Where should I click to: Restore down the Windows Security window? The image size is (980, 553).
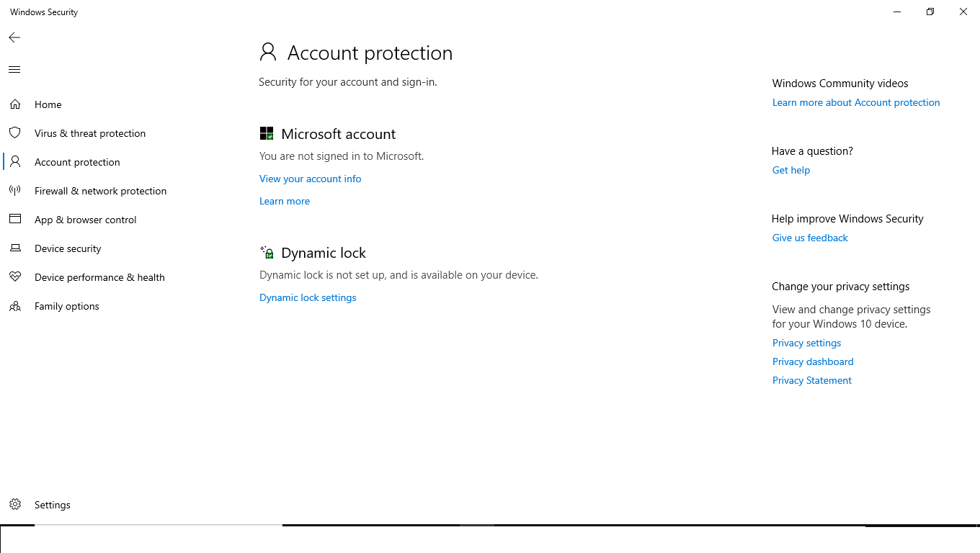click(930, 12)
